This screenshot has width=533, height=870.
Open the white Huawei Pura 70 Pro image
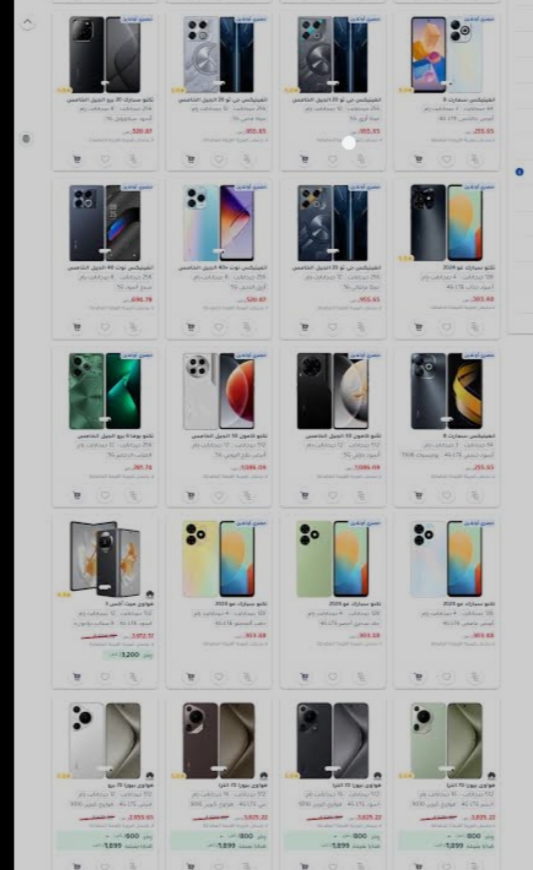tap(105, 741)
